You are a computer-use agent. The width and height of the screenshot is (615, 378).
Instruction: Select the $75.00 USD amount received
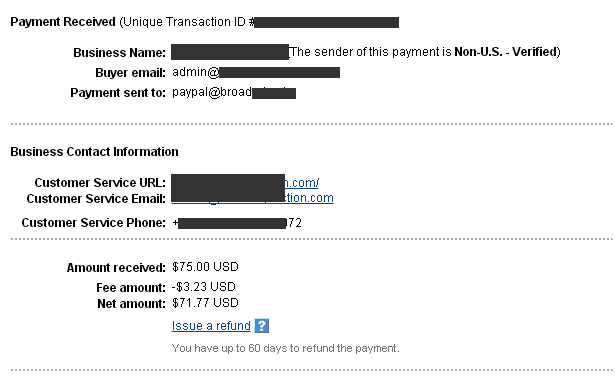pyautogui.click(x=205, y=267)
